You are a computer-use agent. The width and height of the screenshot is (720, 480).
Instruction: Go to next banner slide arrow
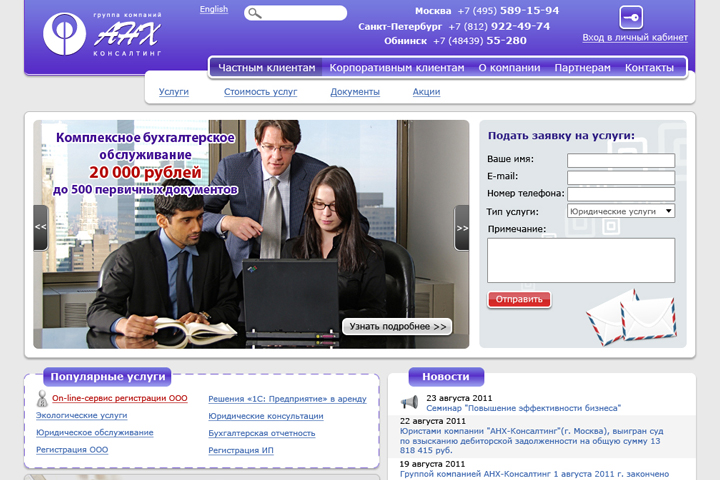[461, 227]
